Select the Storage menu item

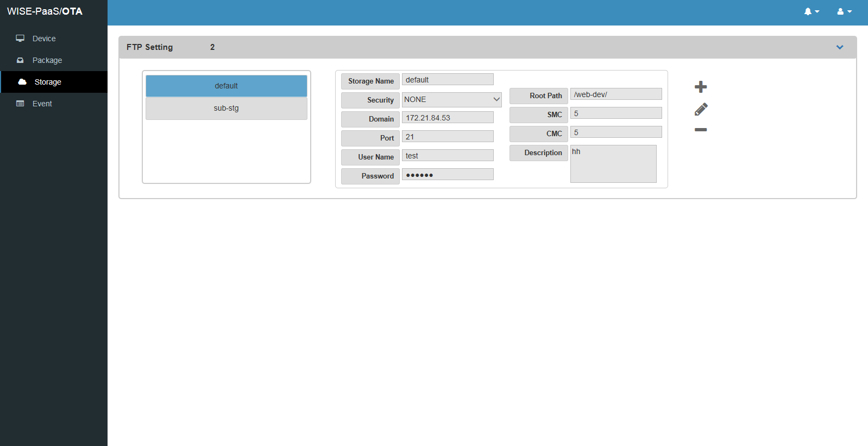pyautogui.click(x=48, y=82)
